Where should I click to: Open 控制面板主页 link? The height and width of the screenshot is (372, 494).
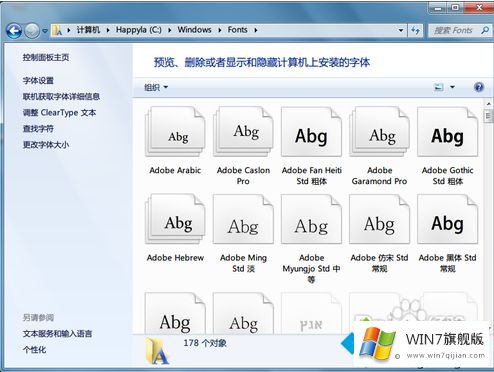(46, 57)
